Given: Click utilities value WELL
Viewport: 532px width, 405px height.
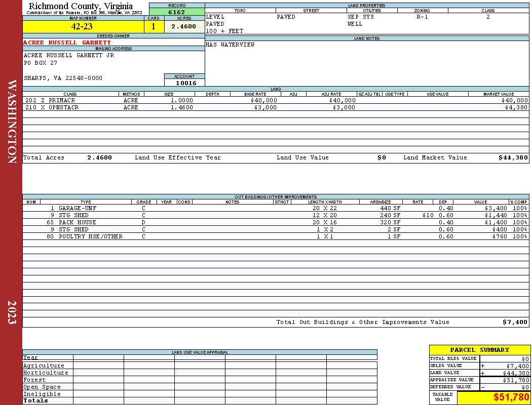Looking at the screenshot, I should click(355, 24).
